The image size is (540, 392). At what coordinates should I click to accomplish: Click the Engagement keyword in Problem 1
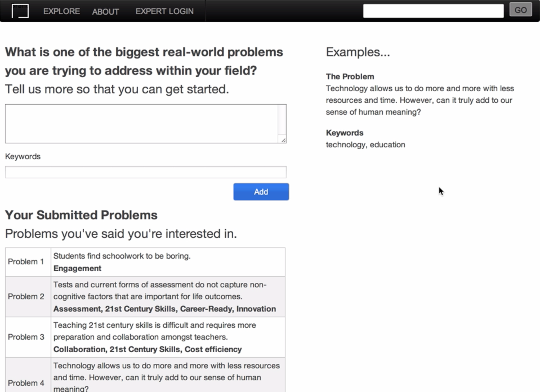tap(77, 269)
